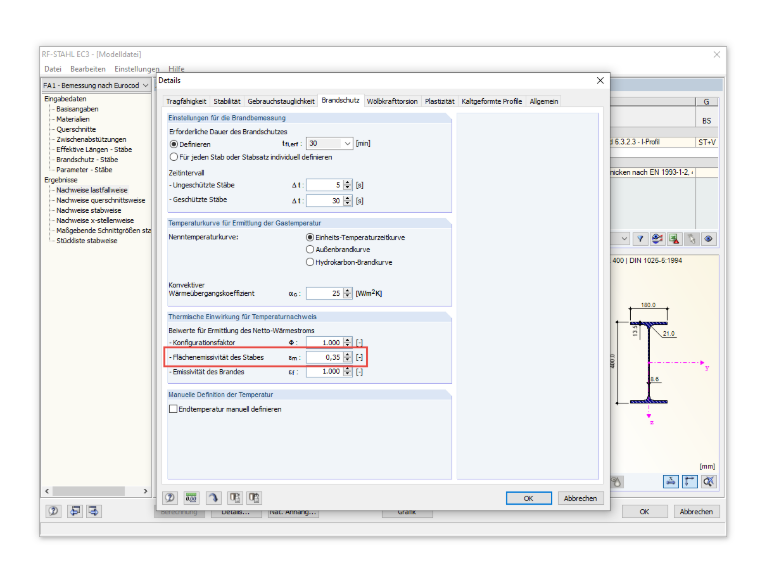Click the Flächenemissivität 0,35 input field
The image size is (760, 570).
[x=324, y=357]
